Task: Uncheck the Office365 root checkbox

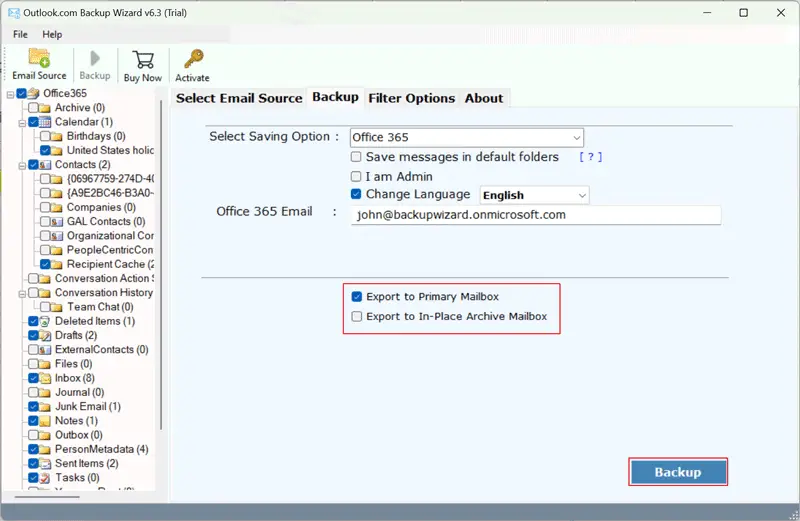Action: coord(21,93)
